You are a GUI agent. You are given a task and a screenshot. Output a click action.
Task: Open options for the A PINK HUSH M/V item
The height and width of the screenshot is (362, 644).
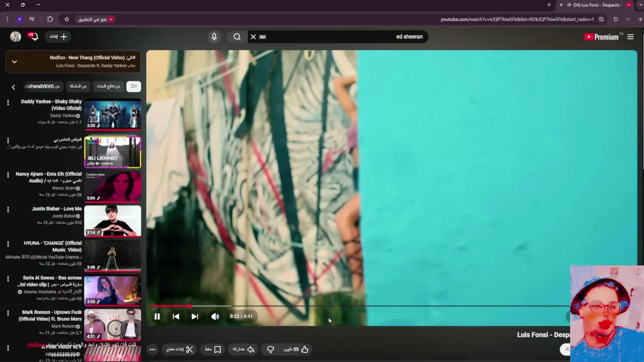[8, 347]
